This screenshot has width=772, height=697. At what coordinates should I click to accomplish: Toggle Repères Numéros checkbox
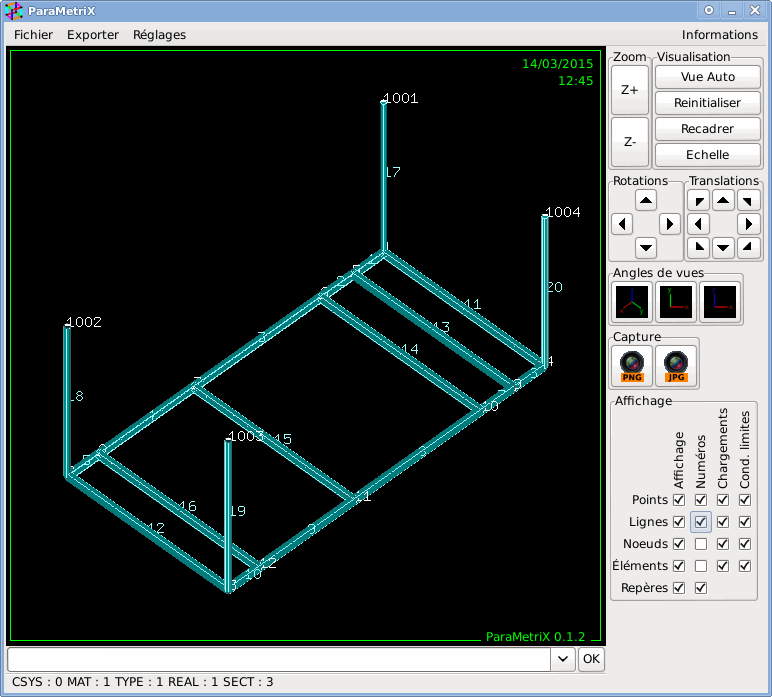point(701,588)
